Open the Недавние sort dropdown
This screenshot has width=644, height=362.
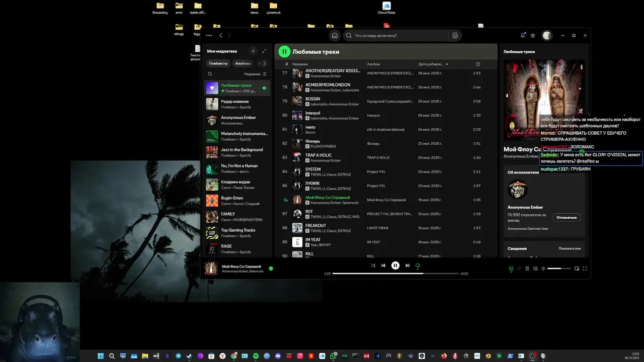click(x=256, y=74)
